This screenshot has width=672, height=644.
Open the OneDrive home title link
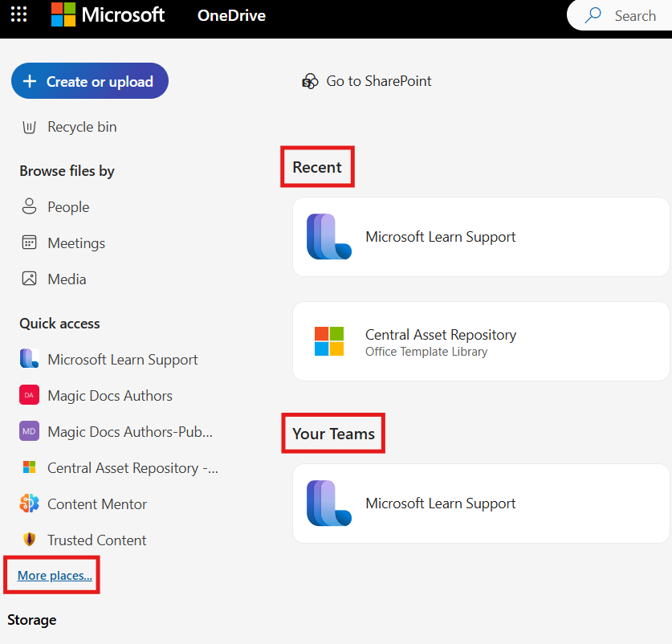tap(231, 15)
